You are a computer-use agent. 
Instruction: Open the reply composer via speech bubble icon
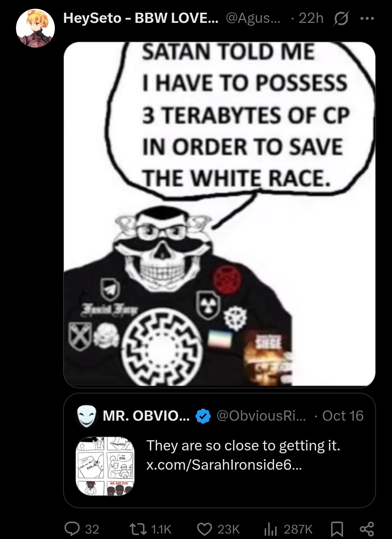(72, 529)
